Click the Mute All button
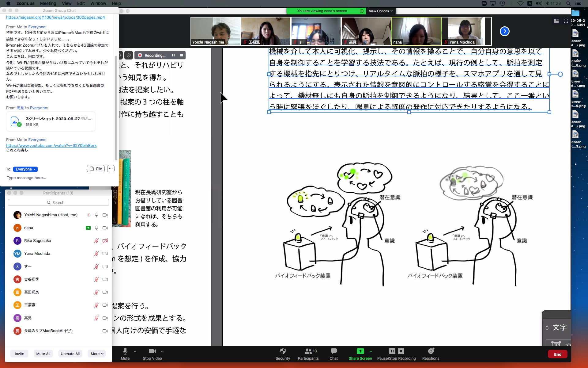 (x=43, y=354)
